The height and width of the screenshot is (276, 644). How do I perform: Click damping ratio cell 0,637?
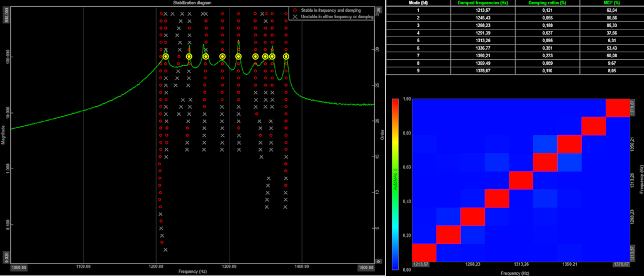(x=547, y=33)
